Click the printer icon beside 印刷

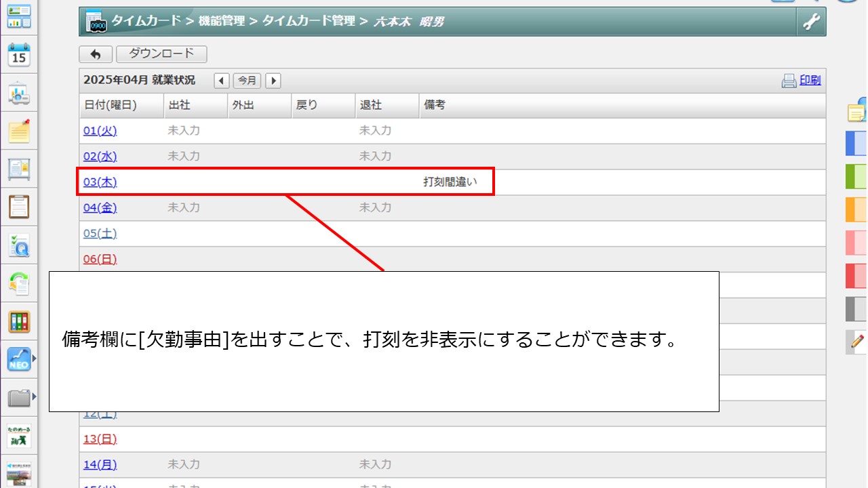pos(789,81)
